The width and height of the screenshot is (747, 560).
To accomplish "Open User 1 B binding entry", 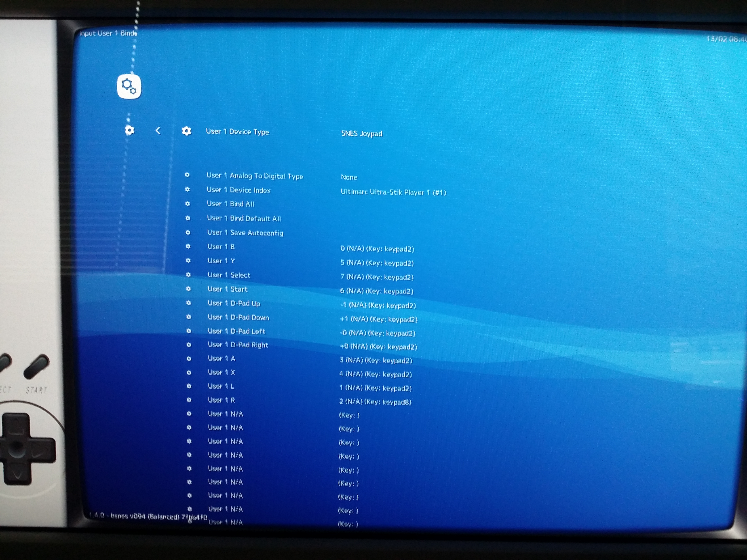I will coord(221,247).
